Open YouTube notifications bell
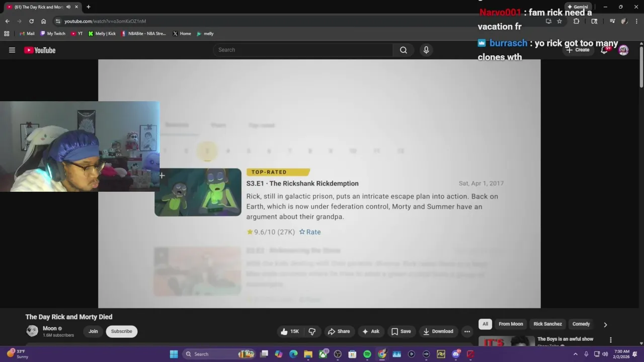The image size is (644, 362). (x=605, y=50)
